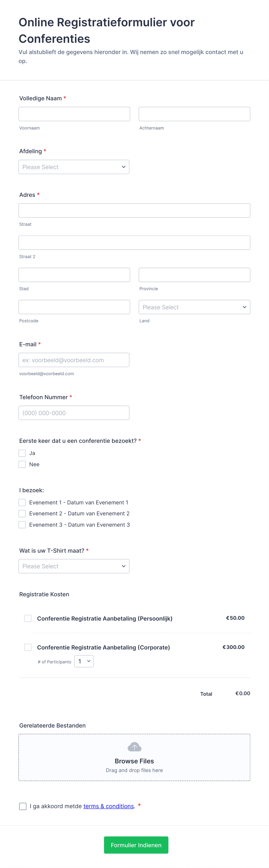Image resolution: width=269 pixels, height=868 pixels.
Task: Open the Afdeling dropdown
Action: 74,167
